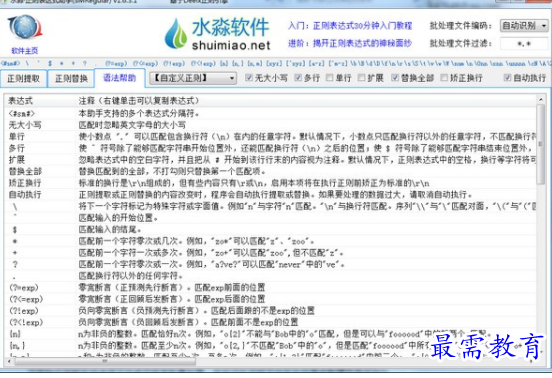Select the ? expression row
This screenshot has height=378, width=552.
pos(270,264)
